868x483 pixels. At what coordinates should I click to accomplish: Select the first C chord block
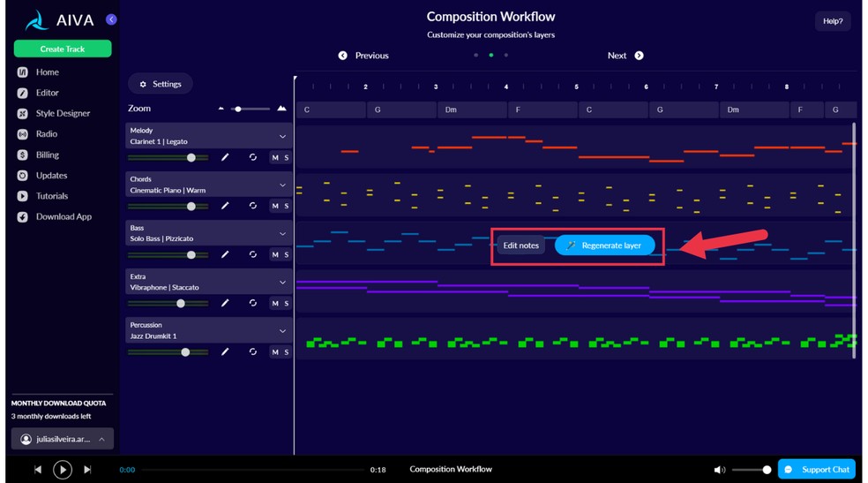point(331,109)
